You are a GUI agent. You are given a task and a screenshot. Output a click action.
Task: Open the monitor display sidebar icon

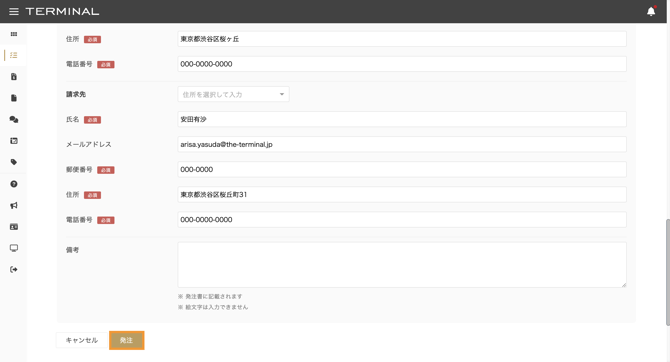coord(14,248)
